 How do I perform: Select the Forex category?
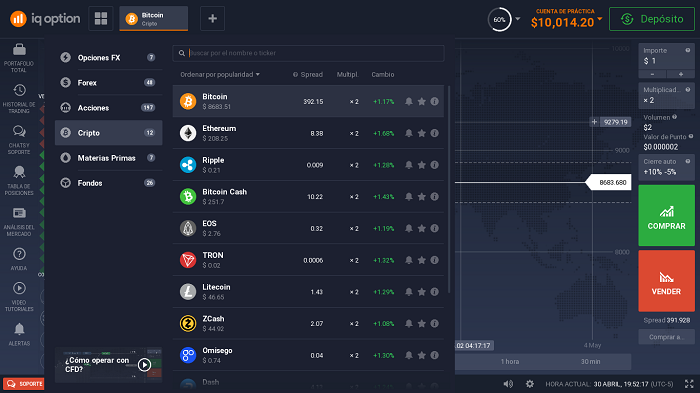coord(108,83)
